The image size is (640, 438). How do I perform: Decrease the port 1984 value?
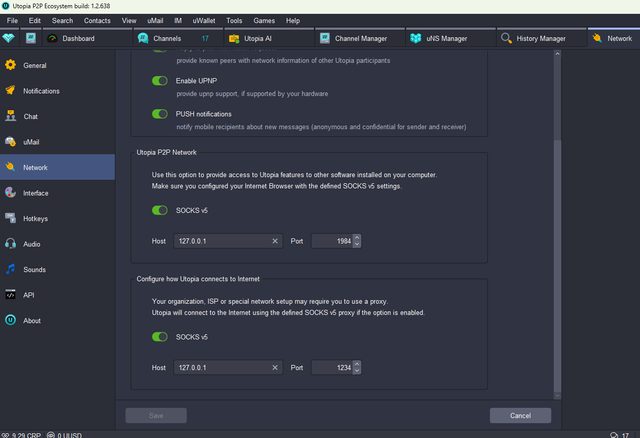point(357,244)
